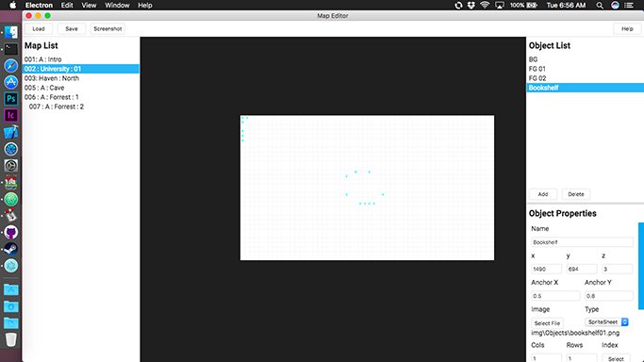Screen dimensions: 644x362
Task: Launch Photoshop from the dock
Action: coord(11,99)
